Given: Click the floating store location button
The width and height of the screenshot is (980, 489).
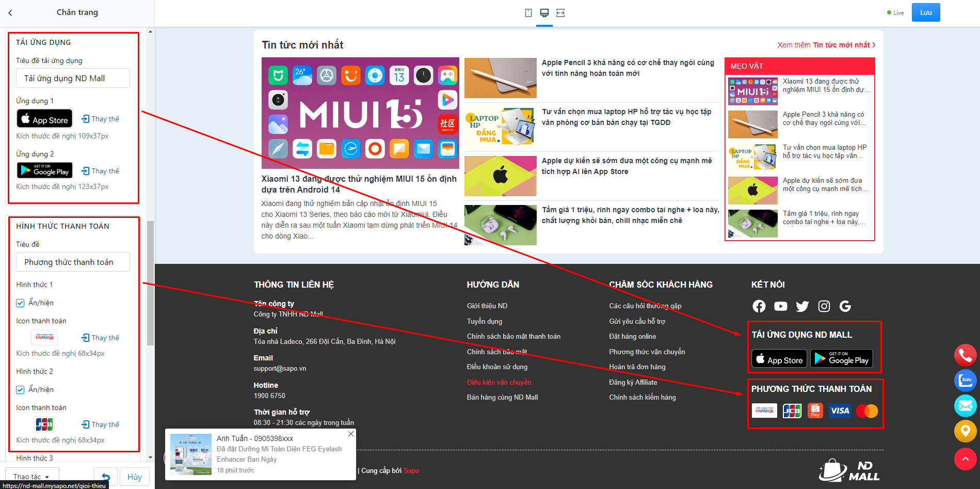Looking at the screenshot, I should coord(965,431).
